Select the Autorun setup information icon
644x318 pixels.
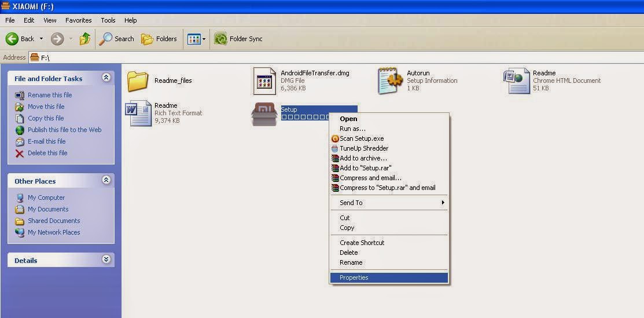pos(391,81)
